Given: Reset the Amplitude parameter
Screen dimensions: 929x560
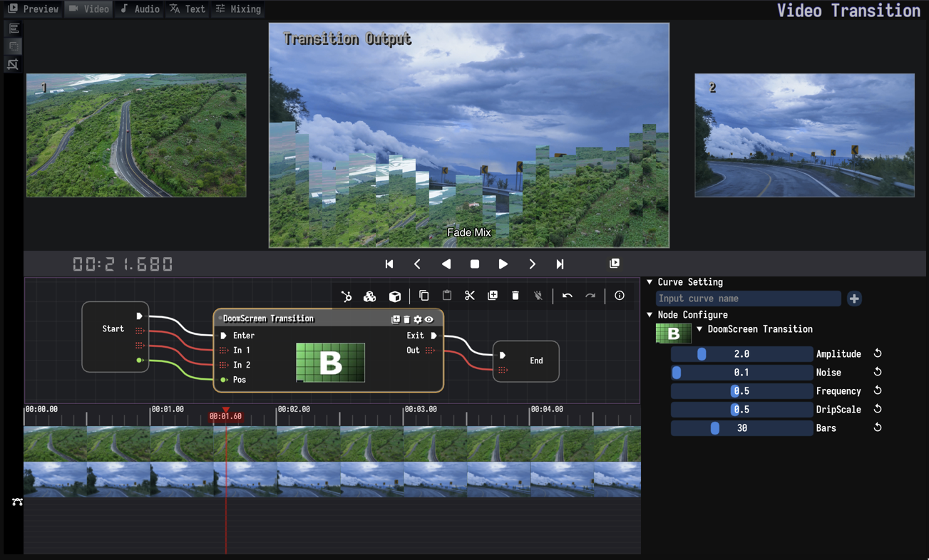Looking at the screenshot, I should coord(878,353).
